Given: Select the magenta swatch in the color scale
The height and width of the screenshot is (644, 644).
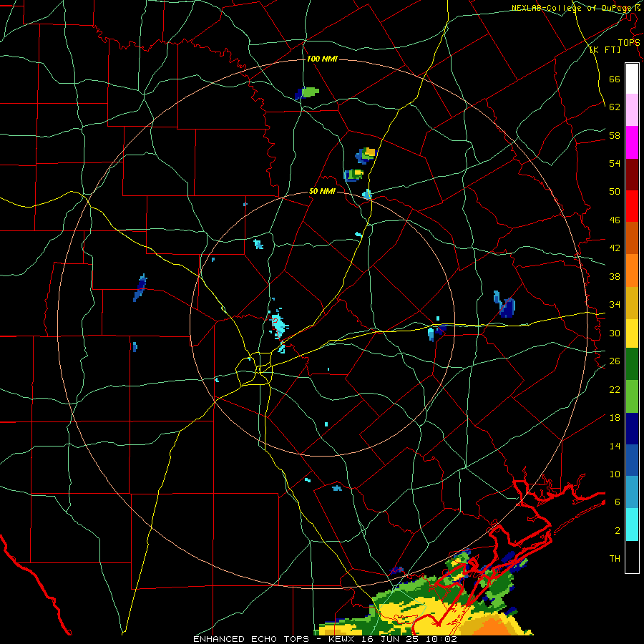Looking at the screenshot, I should click(632, 142).
